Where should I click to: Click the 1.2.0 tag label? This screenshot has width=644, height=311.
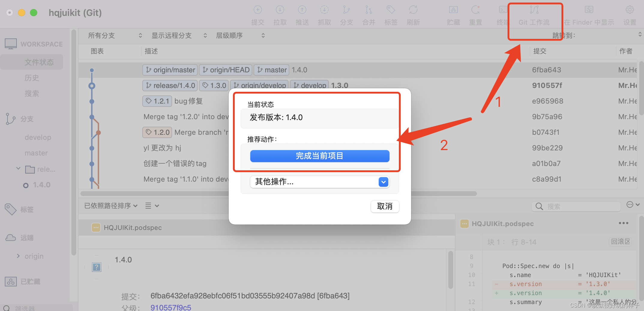click(x=157, y=132)
